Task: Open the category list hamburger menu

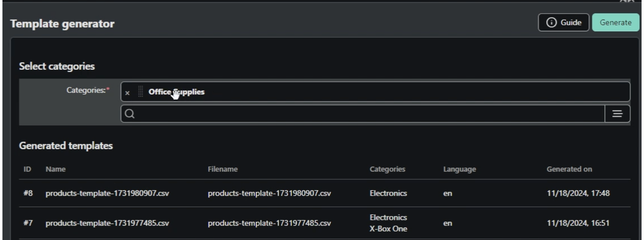Action: click(617, 114)
